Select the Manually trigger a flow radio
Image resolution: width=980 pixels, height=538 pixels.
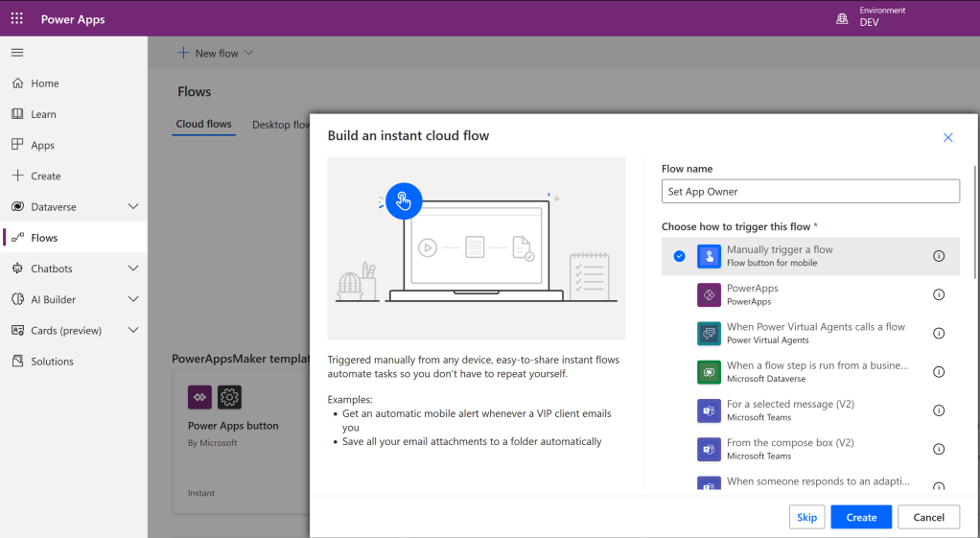(x=679, y=256)
